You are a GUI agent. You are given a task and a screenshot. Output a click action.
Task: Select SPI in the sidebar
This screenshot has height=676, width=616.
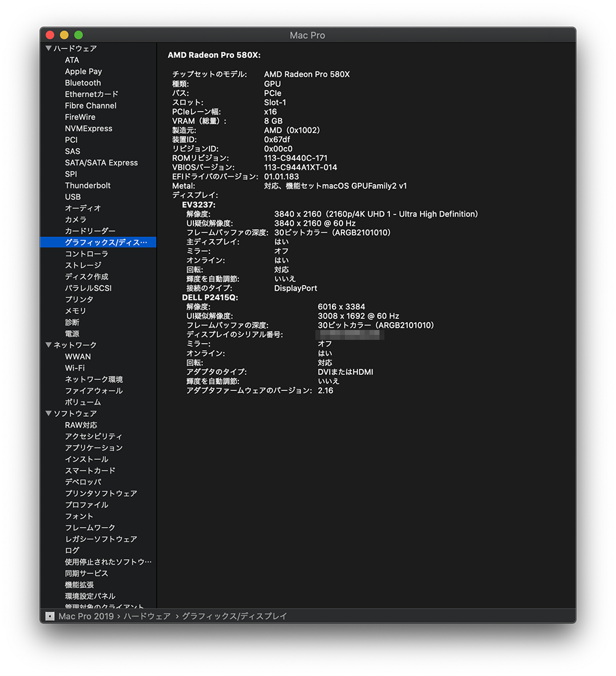pyautogui.click(x=71, y=174)
